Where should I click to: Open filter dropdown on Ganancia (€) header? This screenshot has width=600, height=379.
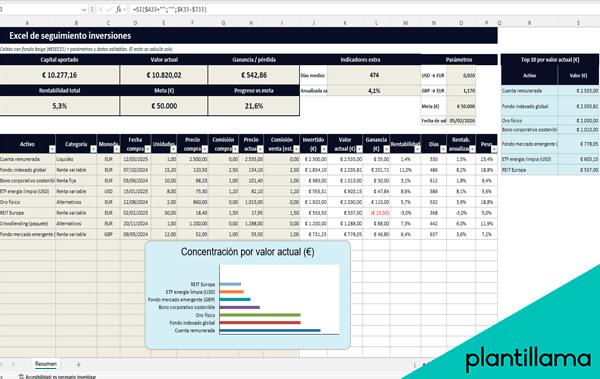click(386, 149)
